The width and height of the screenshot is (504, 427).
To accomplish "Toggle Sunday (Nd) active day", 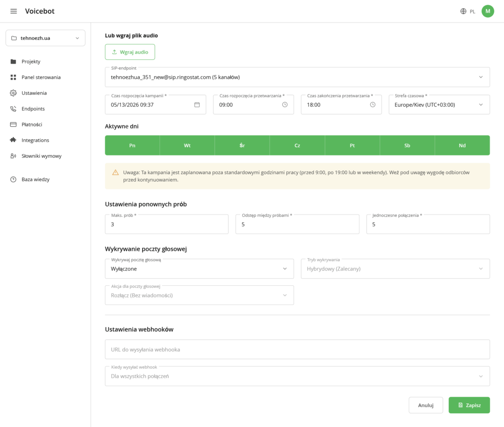I will pyautogui.click(x=462, y=145).
